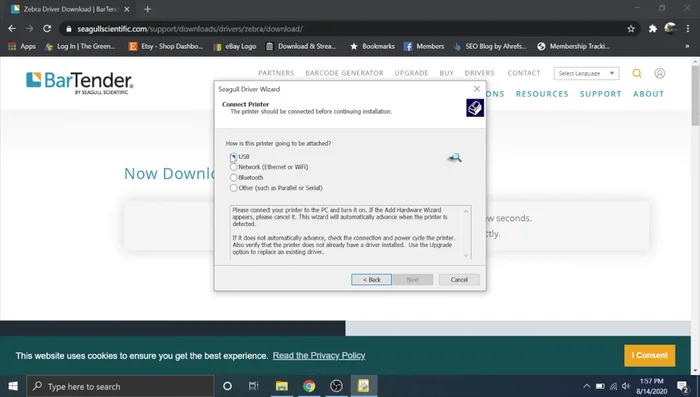Click the wizard printer logo icon
Viewport: 700px width, 397px height.
pos(475,108)
